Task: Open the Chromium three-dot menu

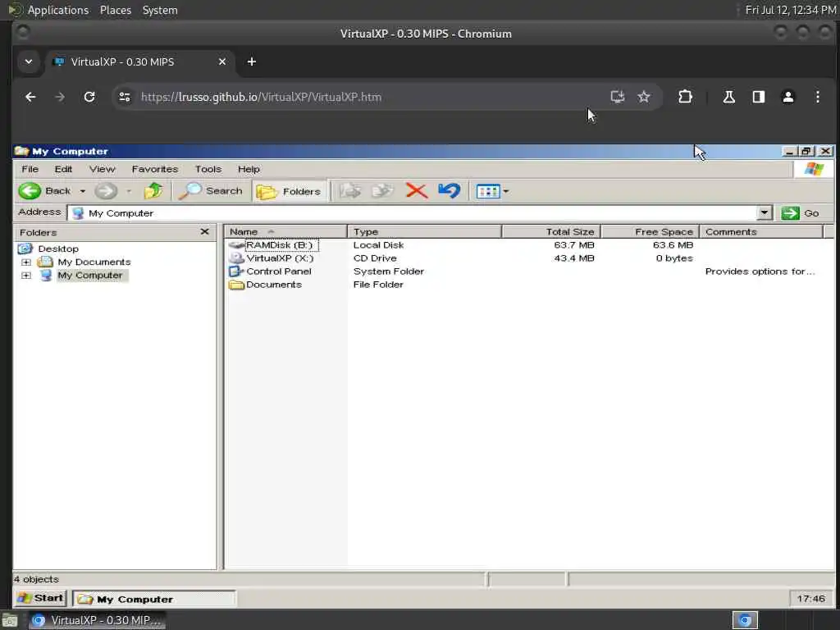Action: [818, 97]
